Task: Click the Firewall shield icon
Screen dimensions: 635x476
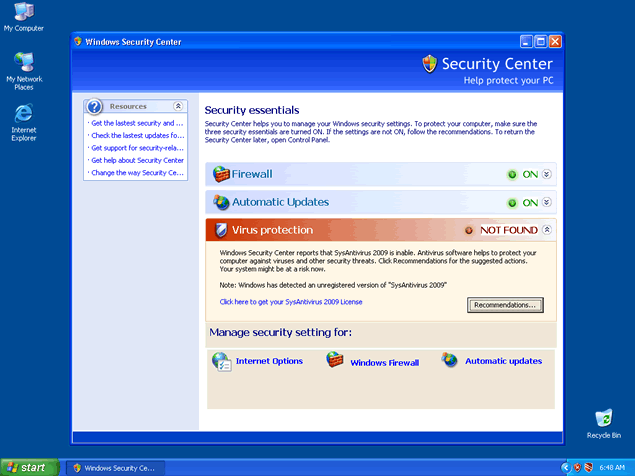Action: (x=221, y=174)
